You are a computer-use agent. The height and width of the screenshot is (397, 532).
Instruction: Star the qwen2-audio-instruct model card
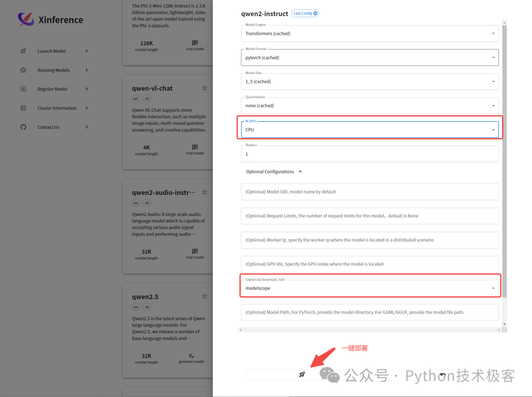click(204, 192)
